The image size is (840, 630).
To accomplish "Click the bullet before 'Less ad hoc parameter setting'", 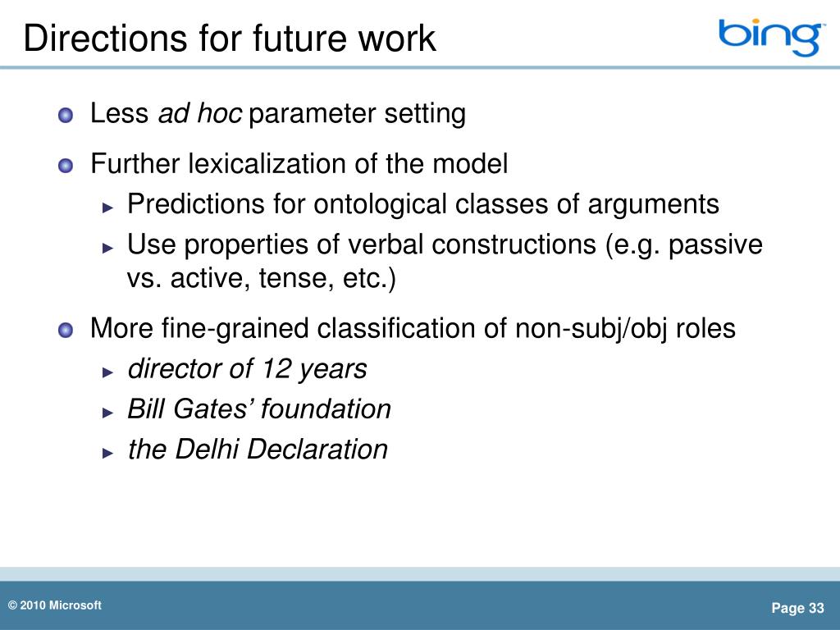I will [66, 115].
